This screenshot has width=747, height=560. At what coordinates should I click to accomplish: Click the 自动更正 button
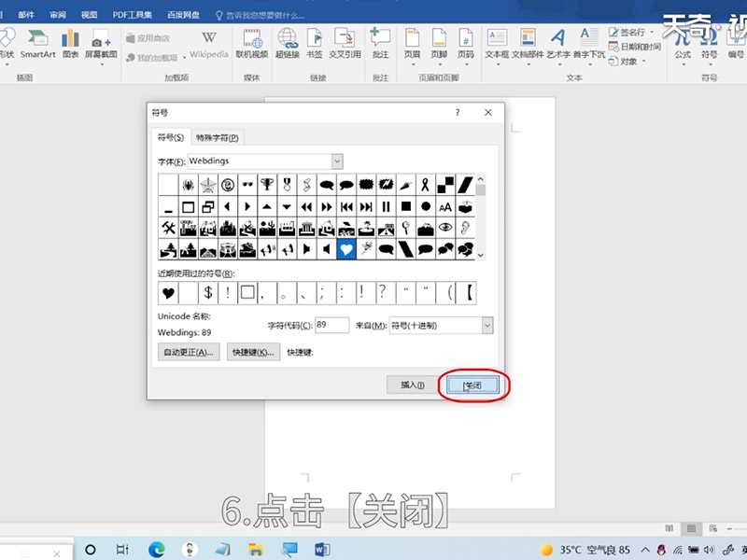pos(190,352)
